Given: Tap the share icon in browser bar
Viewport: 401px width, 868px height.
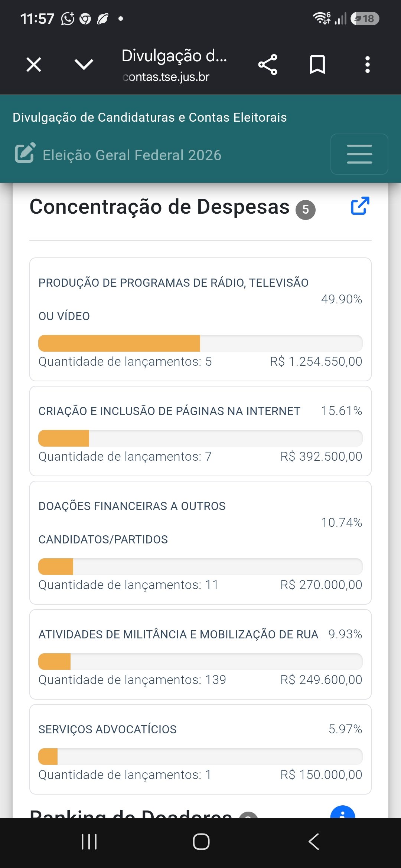Looking at the screenshot, I should pyautogui.click(x=268, y=65).
